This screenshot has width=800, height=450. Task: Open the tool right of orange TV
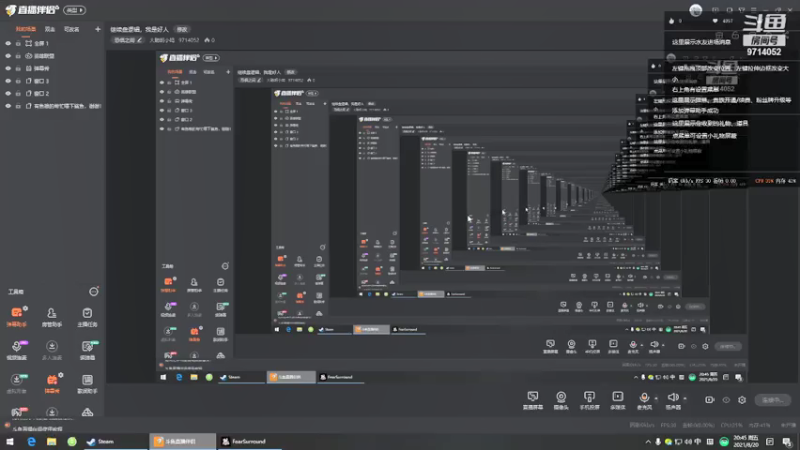(87, 383)
